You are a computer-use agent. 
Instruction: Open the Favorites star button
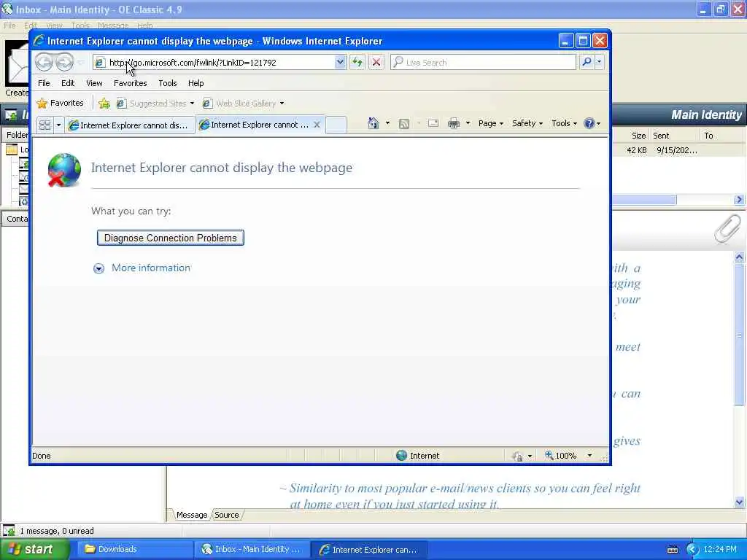tap(60, 103)
